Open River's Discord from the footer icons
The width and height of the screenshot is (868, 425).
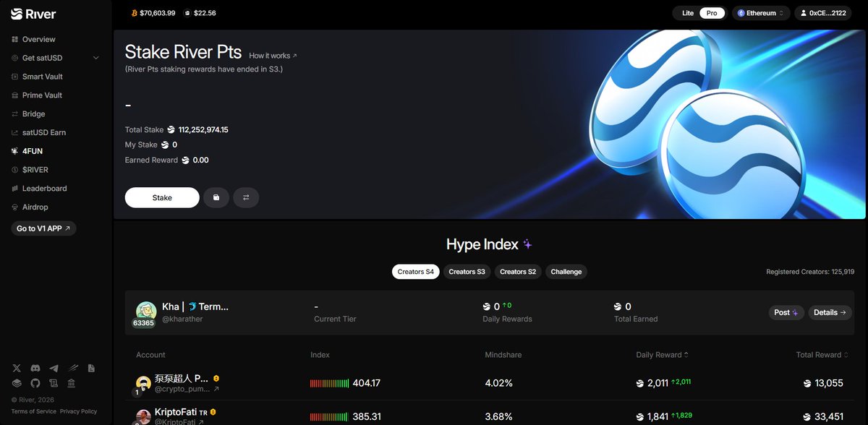[x=35, y=368]
